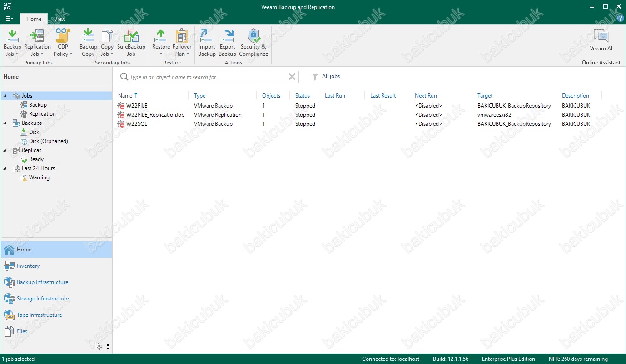Screen dimensions: 626x364
Task: Open the Storage Infrastructure view
Action: (x=43, y=299)
